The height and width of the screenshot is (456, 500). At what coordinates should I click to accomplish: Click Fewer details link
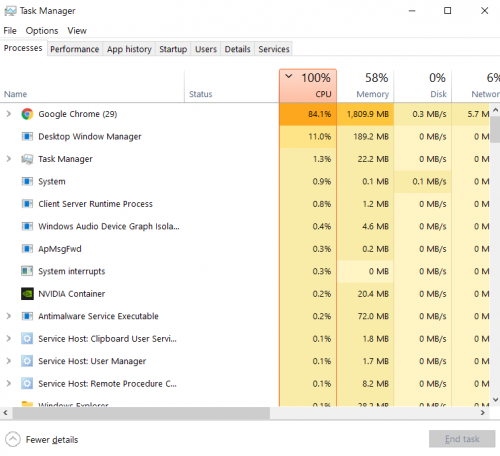click(x=52, y=440)
